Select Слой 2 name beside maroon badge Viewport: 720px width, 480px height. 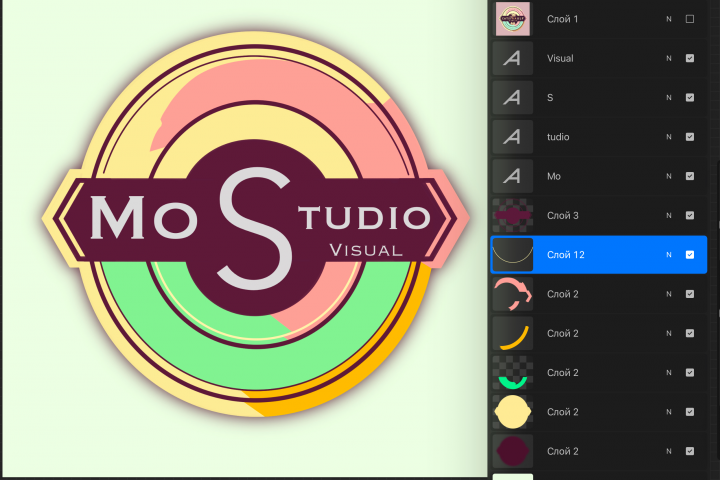(x=562, y=451)
